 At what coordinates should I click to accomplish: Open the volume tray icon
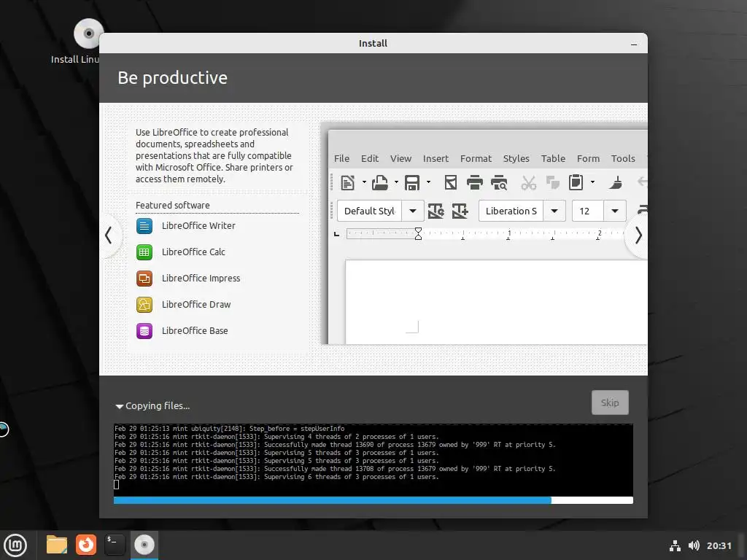coord(694,545)
